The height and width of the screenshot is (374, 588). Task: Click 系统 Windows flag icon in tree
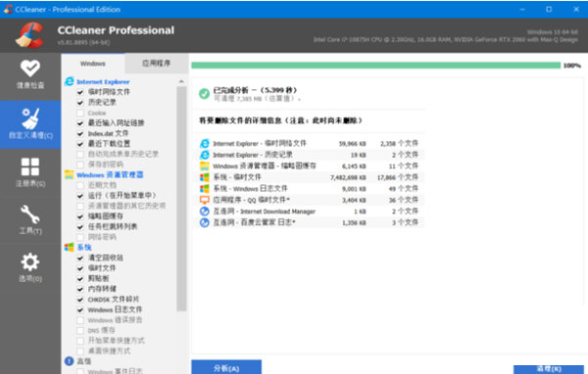coord(69,248)
